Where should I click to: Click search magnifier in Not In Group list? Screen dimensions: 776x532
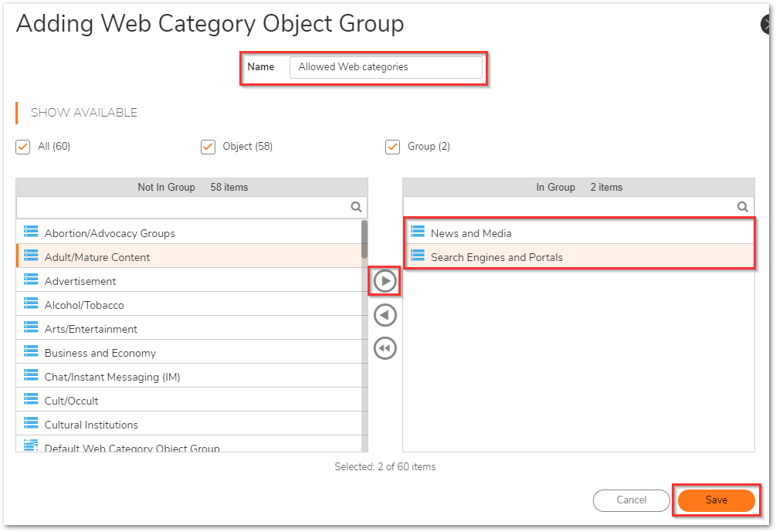click(356, 207)
